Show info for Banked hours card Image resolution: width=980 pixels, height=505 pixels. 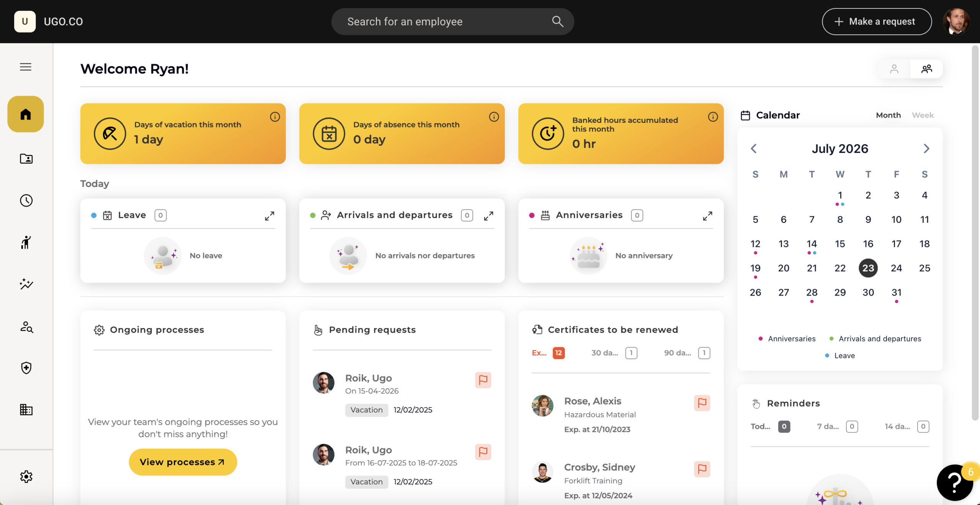click(x=713, y=117)
